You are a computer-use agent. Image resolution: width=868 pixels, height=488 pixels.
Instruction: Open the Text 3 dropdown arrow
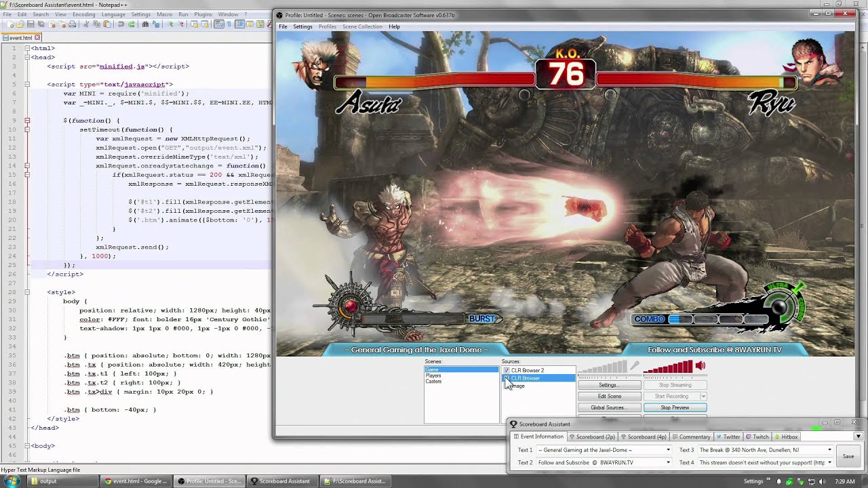(829, 450)
